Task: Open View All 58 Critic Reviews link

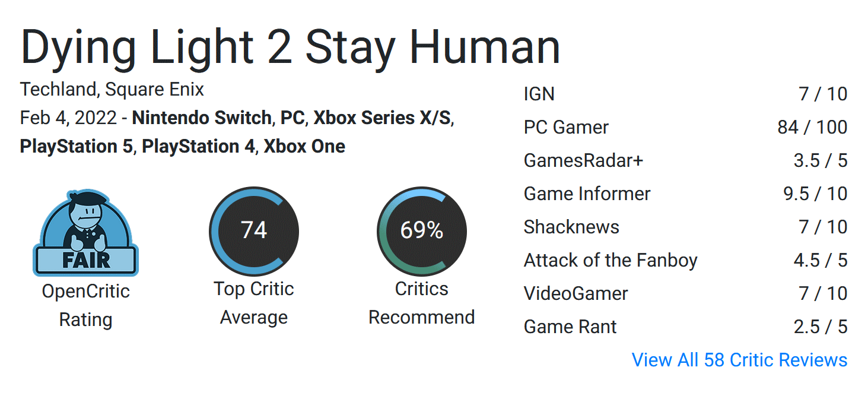Action: coord(739,360)
